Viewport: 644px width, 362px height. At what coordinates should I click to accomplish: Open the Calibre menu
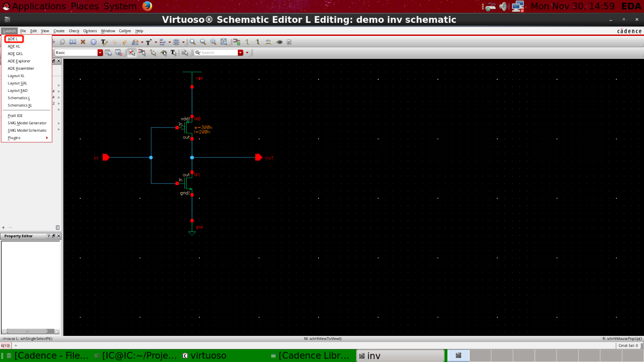coord(125,31)
